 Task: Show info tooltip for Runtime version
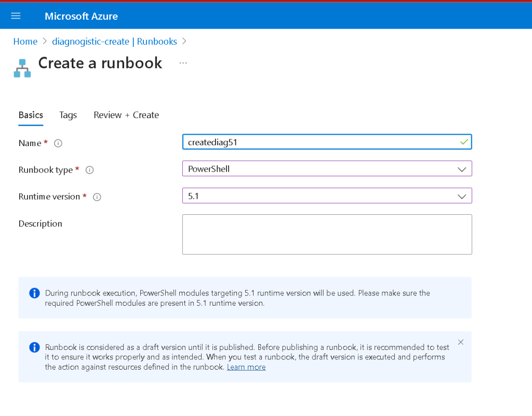coord(97,197)
